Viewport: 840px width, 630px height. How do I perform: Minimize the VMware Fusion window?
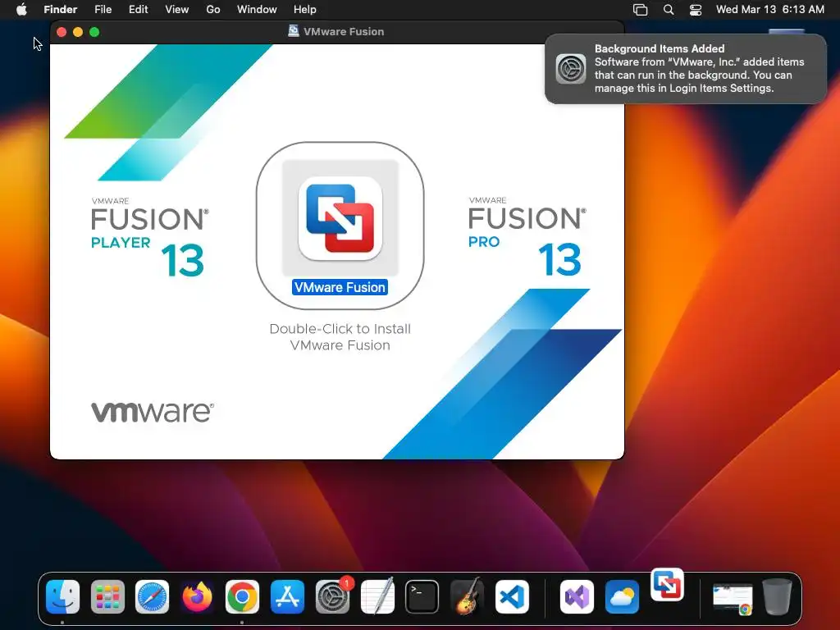[x=78, y=32]
